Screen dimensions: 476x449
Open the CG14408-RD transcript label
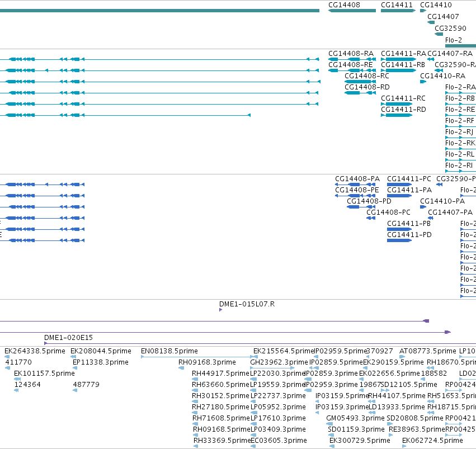click(x=367, y=87)
